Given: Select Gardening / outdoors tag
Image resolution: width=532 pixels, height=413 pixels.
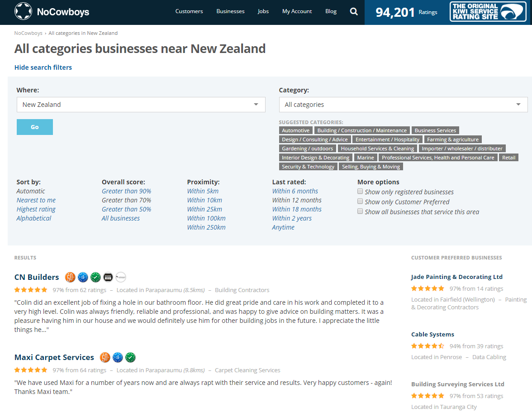Looking at the screenshot, I should click(308, 149).
